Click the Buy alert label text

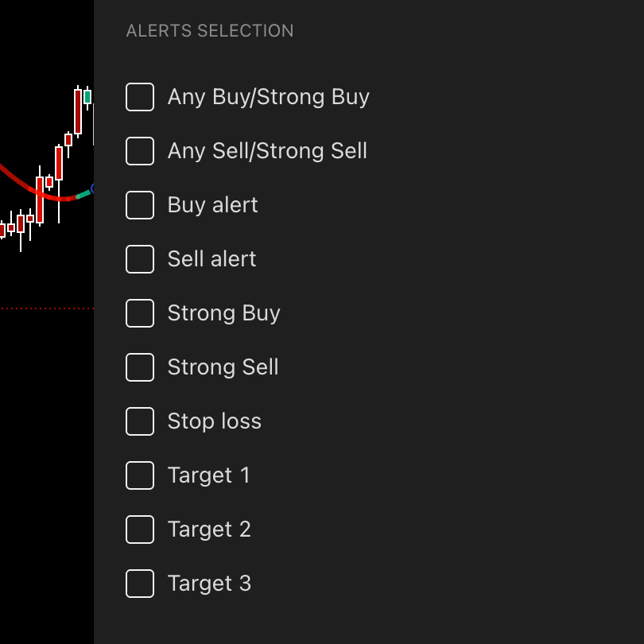pos(212,205)
